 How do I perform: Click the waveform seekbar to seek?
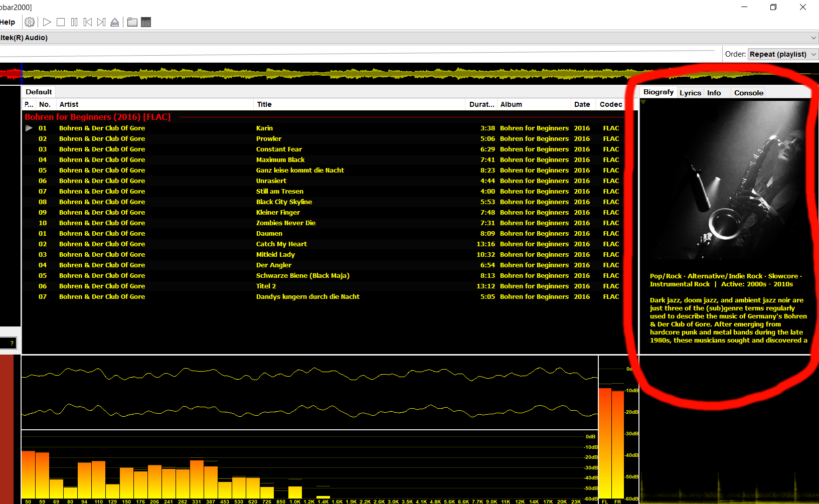[x=321, y=74]
